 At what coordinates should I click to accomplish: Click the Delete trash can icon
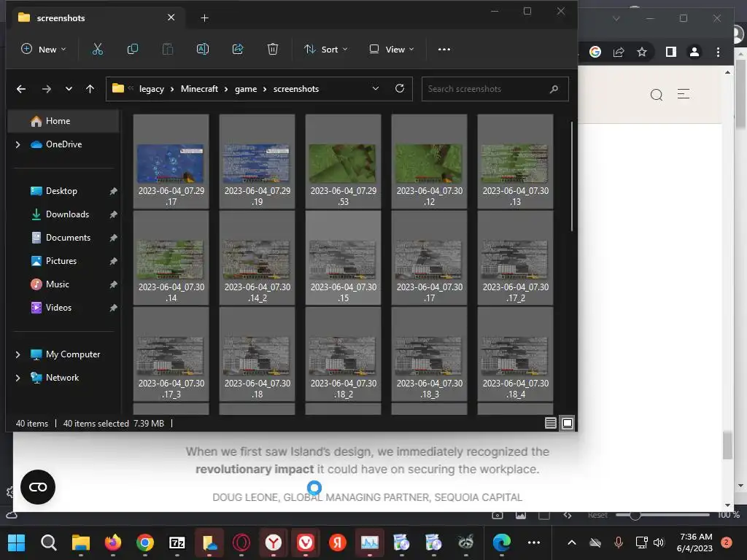(x=273, y=49)
